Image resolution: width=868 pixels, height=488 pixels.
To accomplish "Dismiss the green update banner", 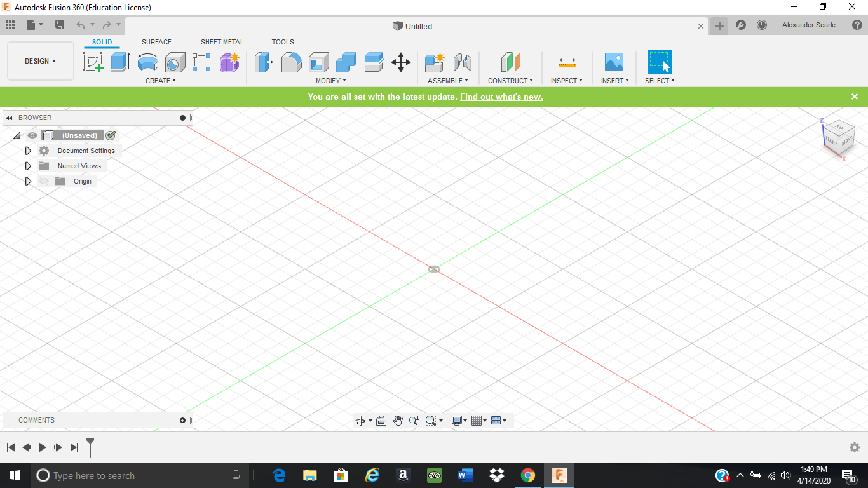I will pyautogui.click(x=855, y=97).
